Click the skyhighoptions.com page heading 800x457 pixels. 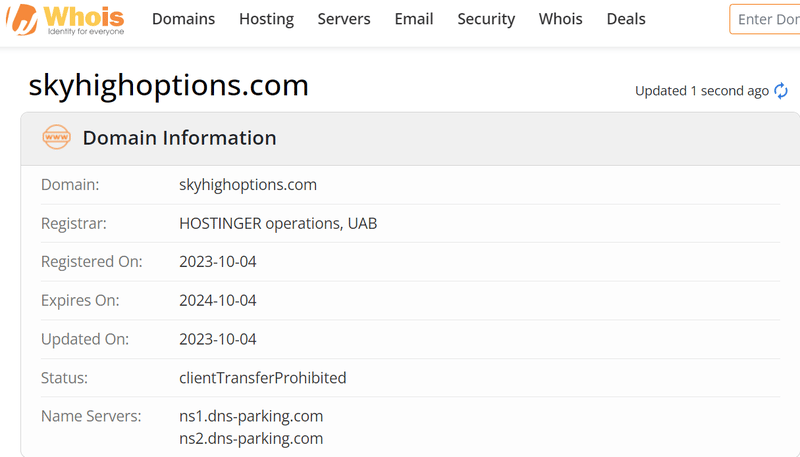[168, 85]
